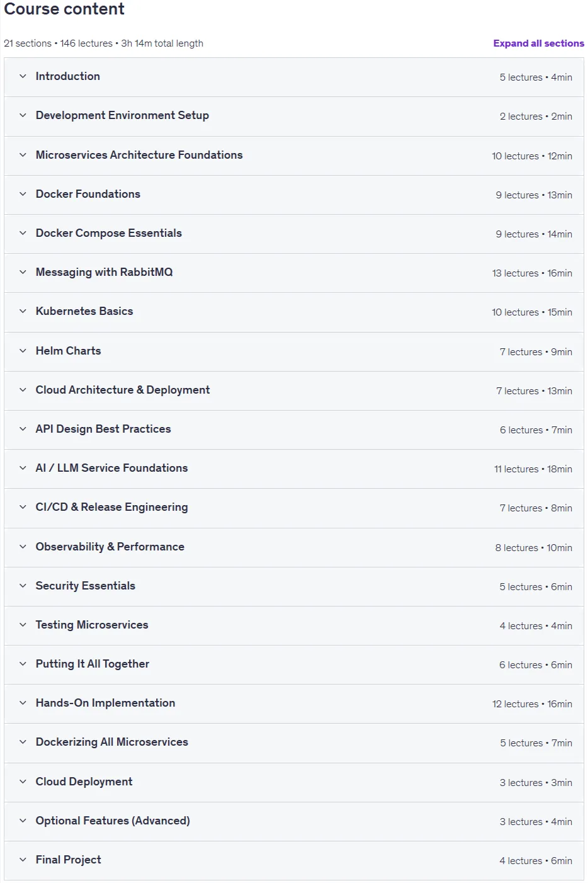This screenshot has height=883, width=588.
Task: Expand the Final Project section chevron
Action: [x=23, y=860]
